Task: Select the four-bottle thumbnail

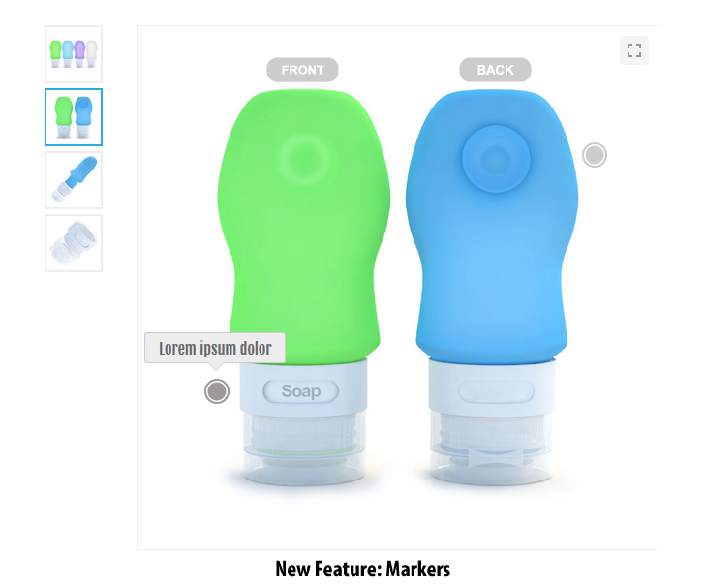Action: point(74,54)
